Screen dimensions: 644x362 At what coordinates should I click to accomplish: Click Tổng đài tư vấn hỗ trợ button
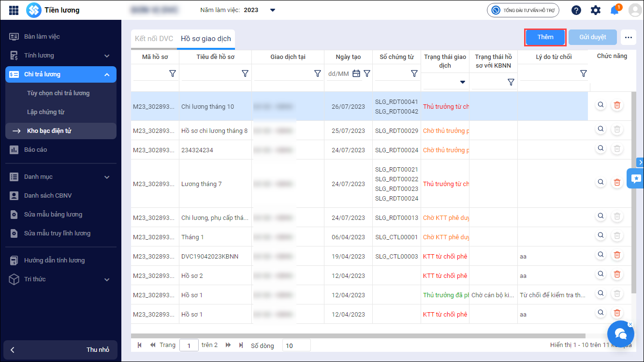[x=523, y=10]
